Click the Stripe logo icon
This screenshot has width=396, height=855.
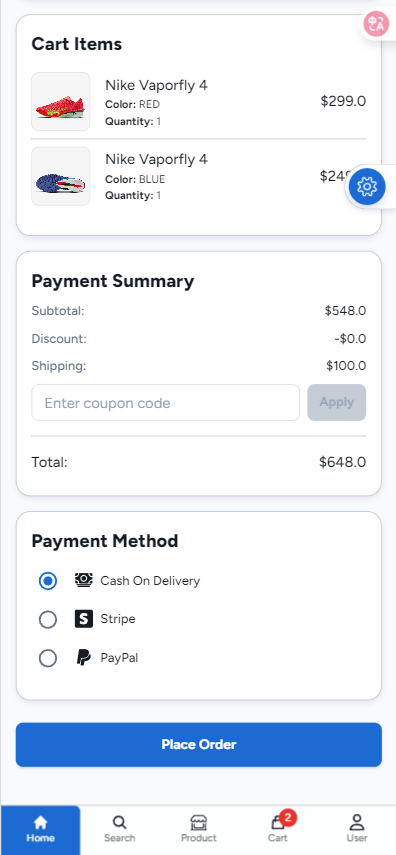pos(83,619)
